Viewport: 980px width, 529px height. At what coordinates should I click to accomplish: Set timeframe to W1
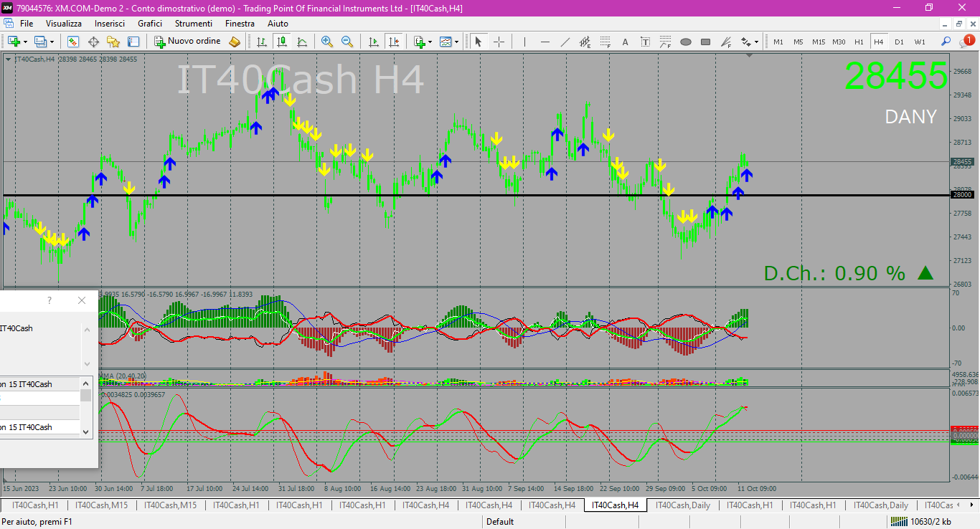[x=920, y=42]
